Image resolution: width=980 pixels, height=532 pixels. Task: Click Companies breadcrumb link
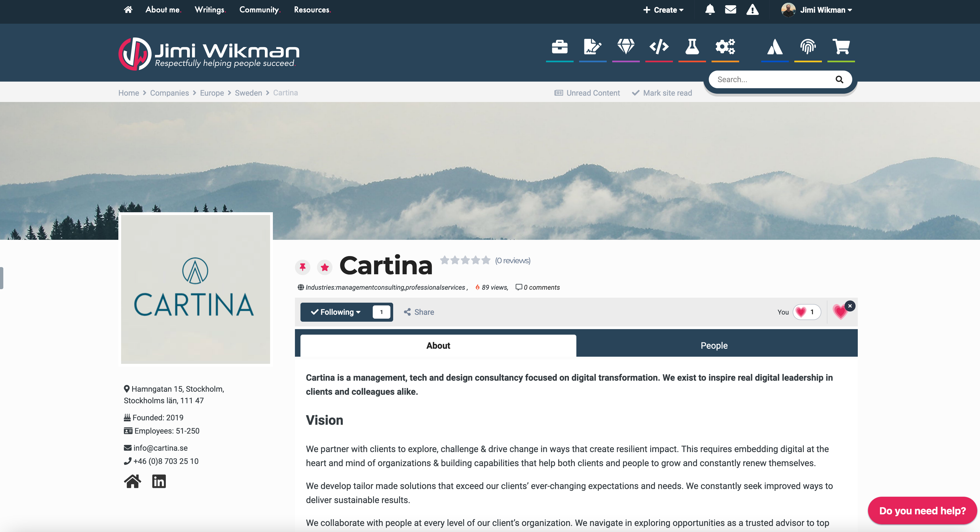click(169, 93)
